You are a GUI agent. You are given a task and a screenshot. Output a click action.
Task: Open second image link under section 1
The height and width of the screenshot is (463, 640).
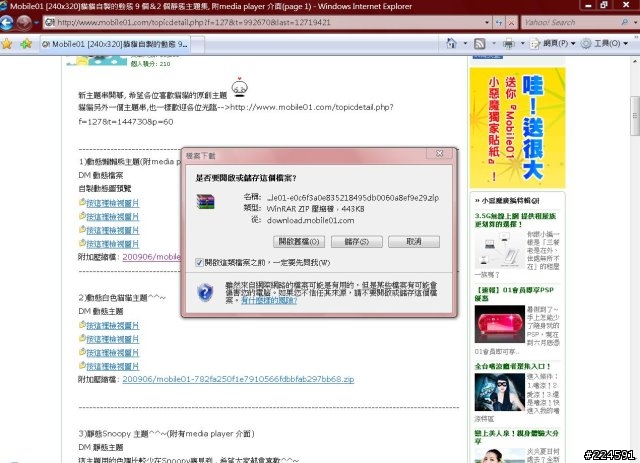[x=112, y=217]
